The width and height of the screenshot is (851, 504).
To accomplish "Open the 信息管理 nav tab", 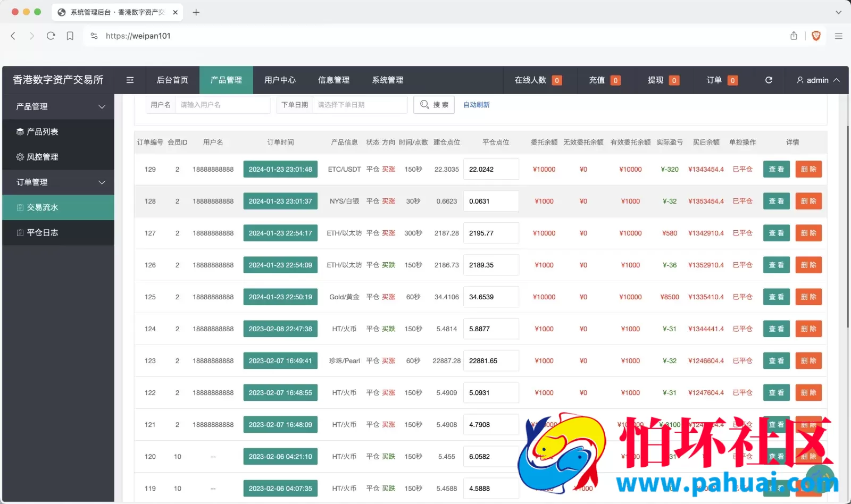I will pos(333,80).
